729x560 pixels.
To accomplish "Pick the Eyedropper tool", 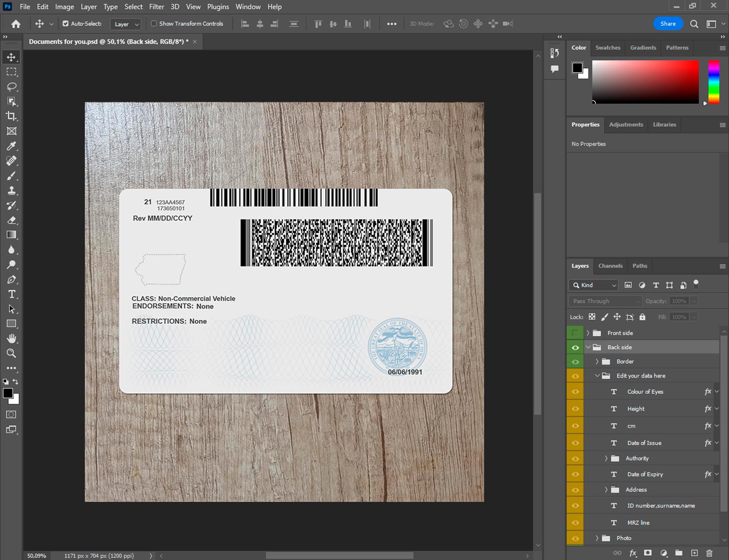I will point(12,146).
